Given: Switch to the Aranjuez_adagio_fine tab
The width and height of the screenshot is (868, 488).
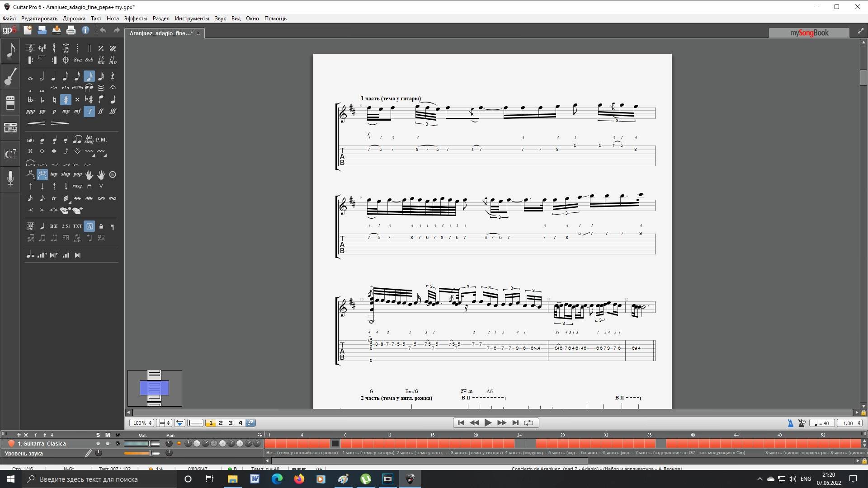Looking at the screenshot, I should point(161,33).
